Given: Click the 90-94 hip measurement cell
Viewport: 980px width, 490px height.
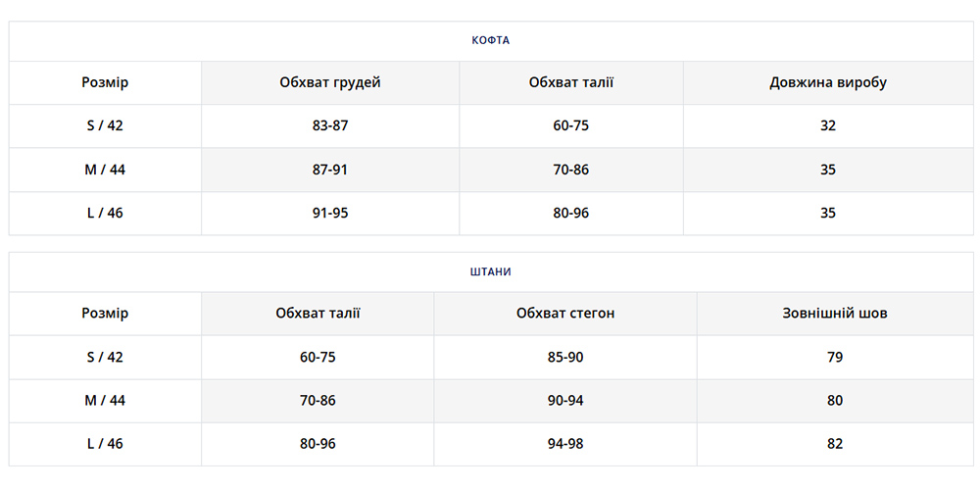Looking at the screenshot, I should click(x=565, y=400).
